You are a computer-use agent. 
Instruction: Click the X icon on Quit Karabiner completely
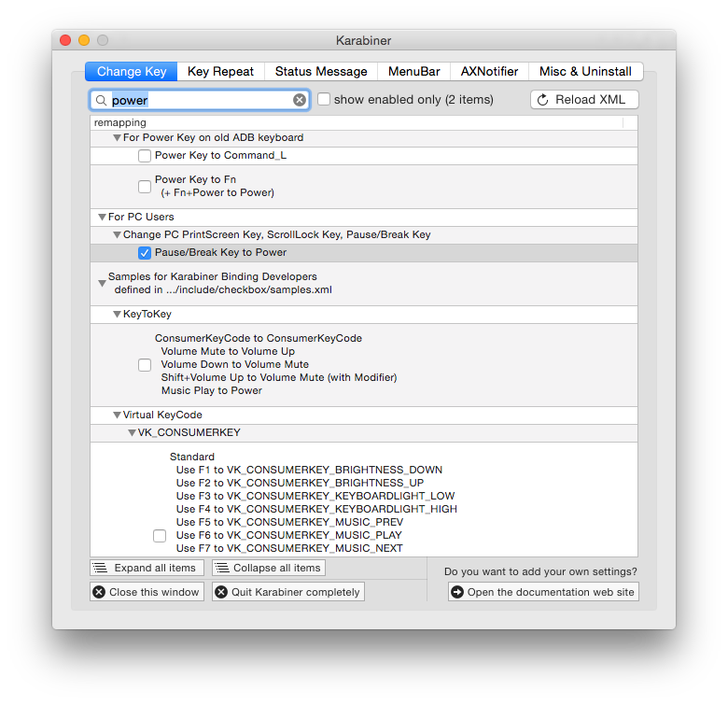coord(221,592)
